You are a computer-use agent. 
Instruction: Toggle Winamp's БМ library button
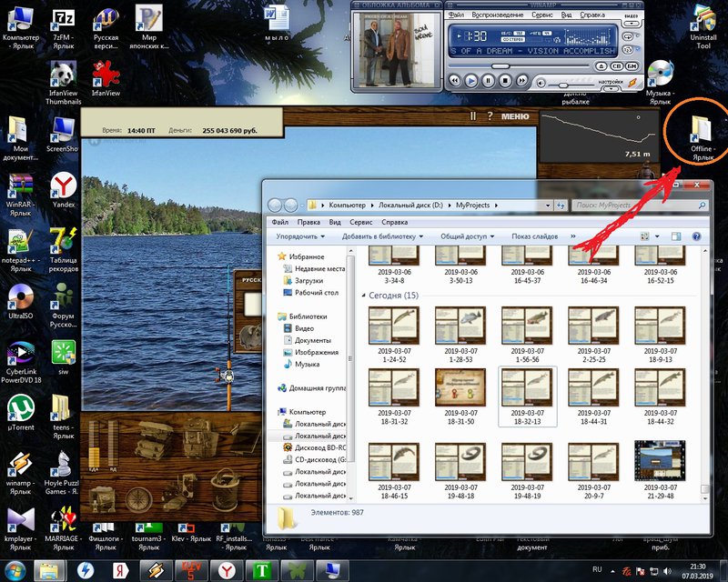click(x=632, y=66)
